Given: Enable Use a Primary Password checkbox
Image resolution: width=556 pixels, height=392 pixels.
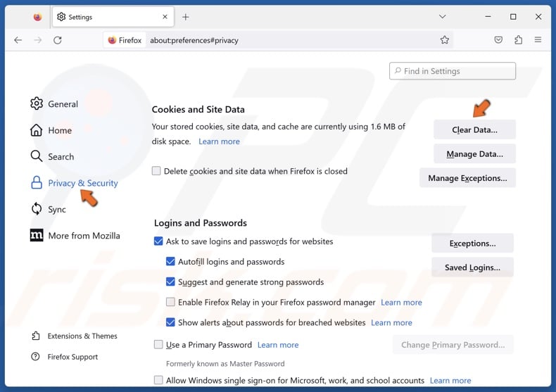Looking at the screenshot, I should (158, 345).
